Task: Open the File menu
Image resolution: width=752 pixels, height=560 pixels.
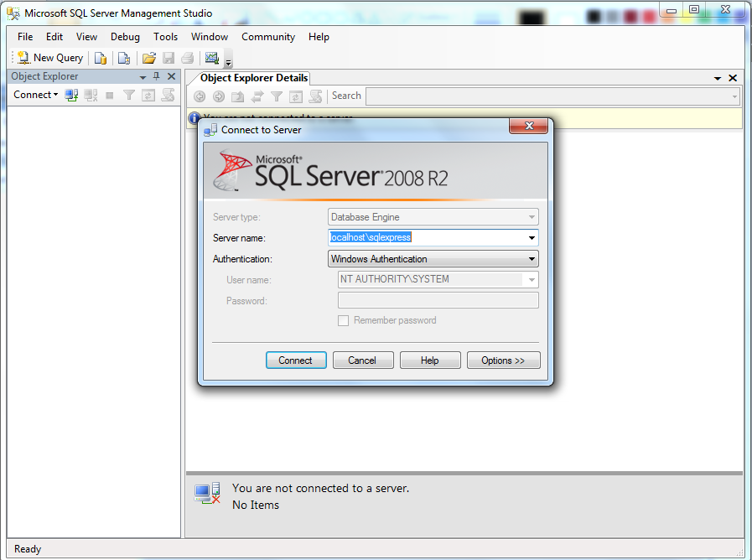Action: [x=25, y=37]
